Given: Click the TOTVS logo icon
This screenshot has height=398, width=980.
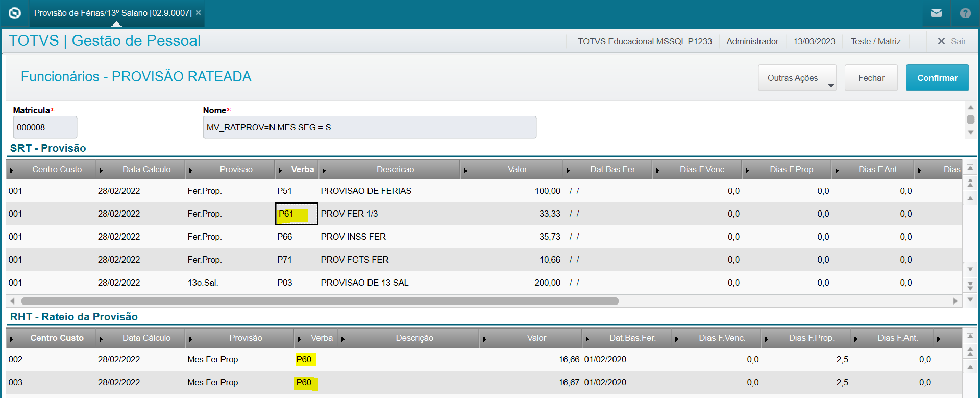Looking at the screenshot, I should [15, 13].
